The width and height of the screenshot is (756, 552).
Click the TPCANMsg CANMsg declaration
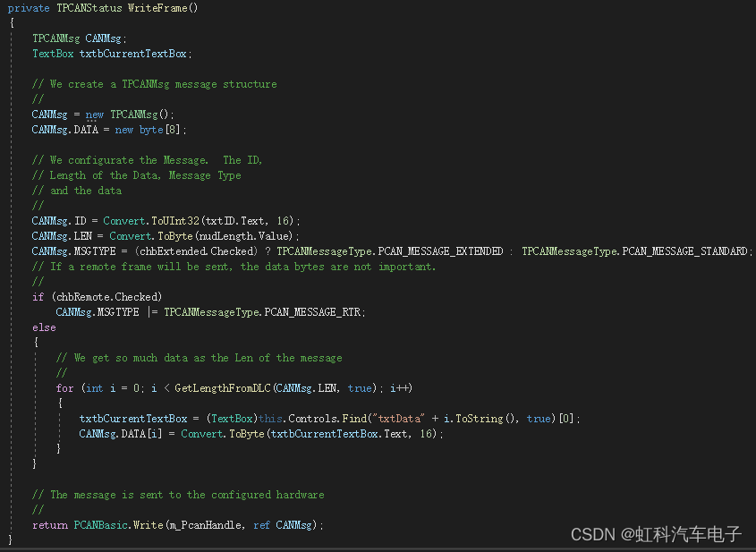[81, 38]
